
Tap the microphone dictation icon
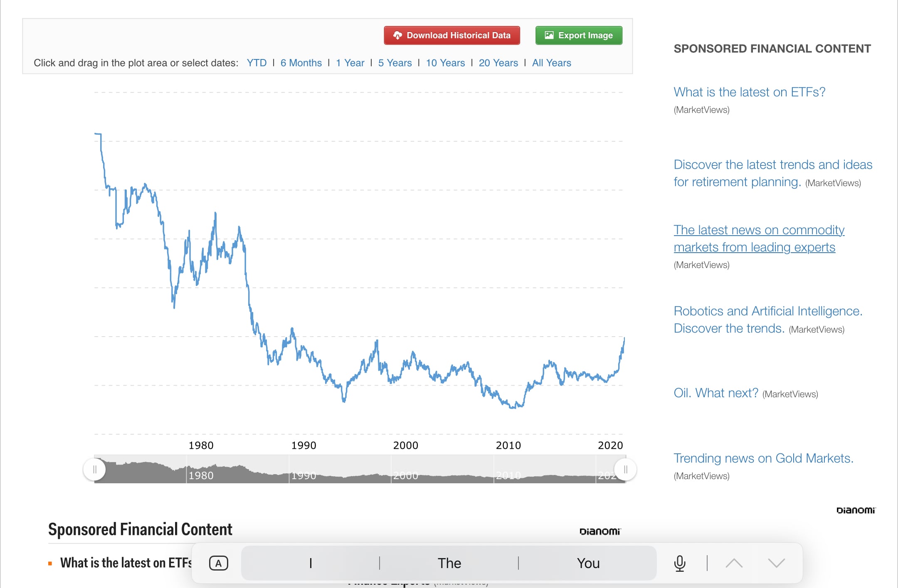tap(679, 563)
